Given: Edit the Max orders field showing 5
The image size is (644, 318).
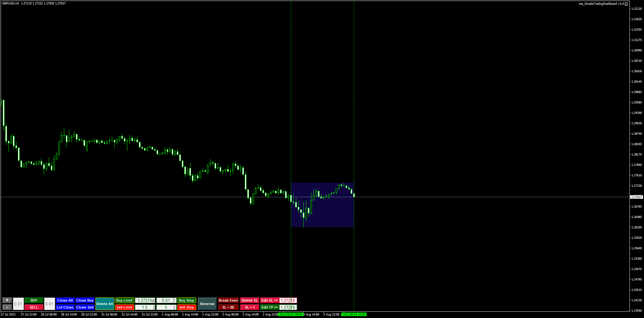Looking at the screenshot, I should [x=166, y=307].
